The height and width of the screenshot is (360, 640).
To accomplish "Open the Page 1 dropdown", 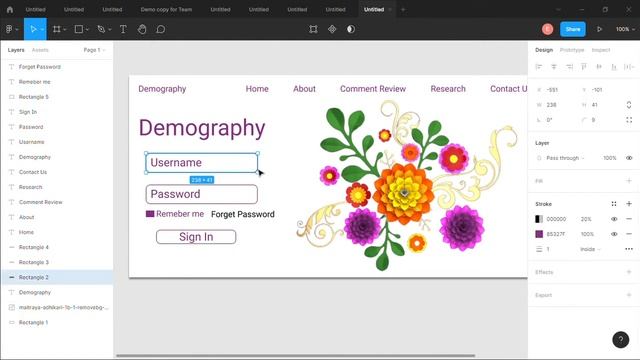I will pyautogui.click(x=94, y=50).
